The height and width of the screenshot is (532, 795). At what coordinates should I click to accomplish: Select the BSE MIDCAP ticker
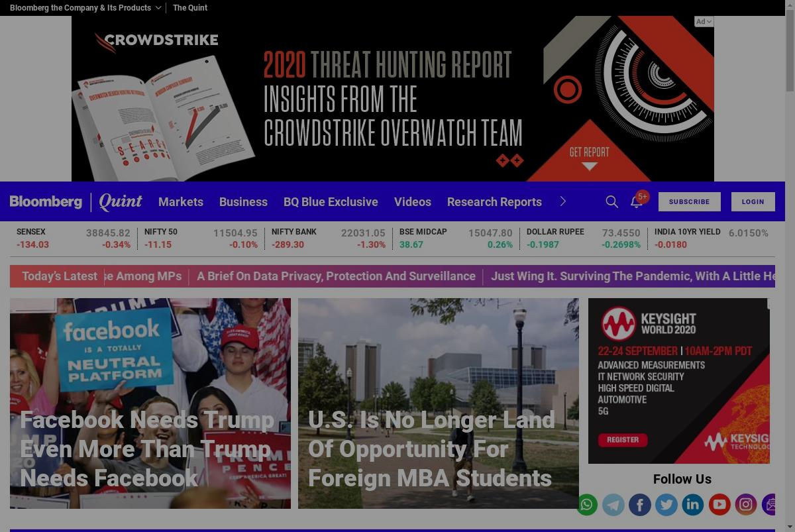click(x=456, y=239)
